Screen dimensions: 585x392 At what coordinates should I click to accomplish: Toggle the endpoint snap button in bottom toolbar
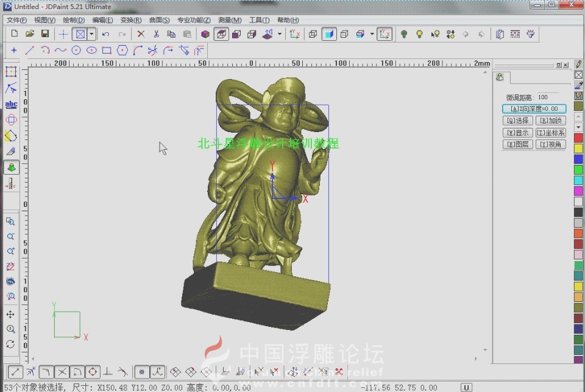(x=15, y=371)
